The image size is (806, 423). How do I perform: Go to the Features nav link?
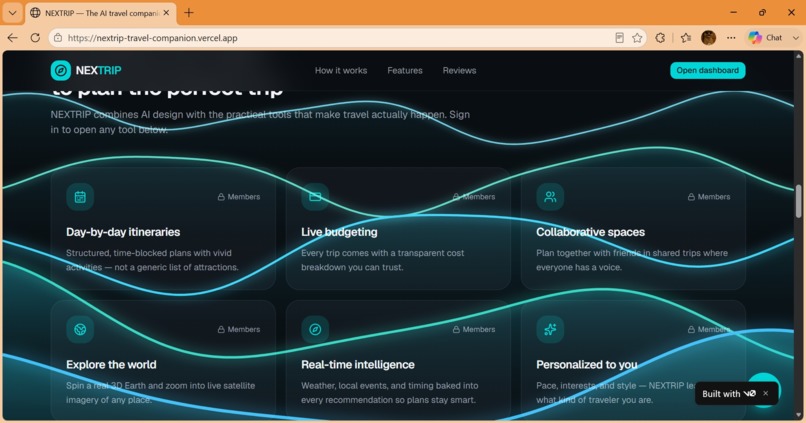405,70
